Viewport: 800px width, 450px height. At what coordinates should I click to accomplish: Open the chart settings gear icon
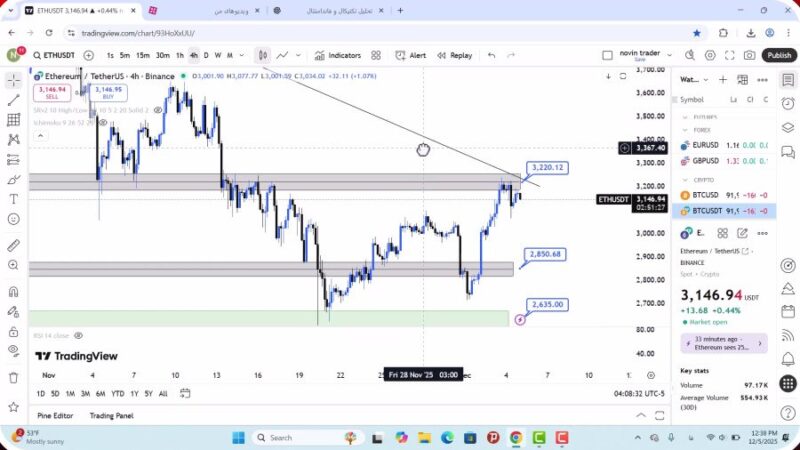click(x=711, y=55)
